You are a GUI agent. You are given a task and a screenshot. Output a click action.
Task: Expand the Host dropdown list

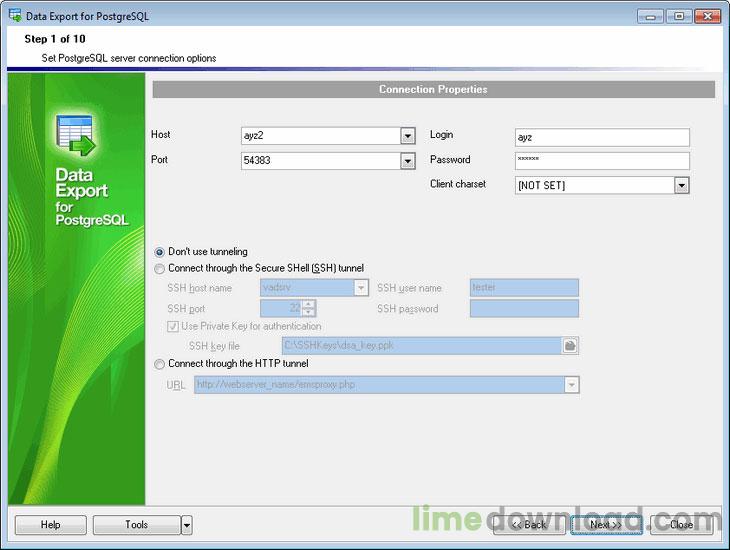(408, 136)
